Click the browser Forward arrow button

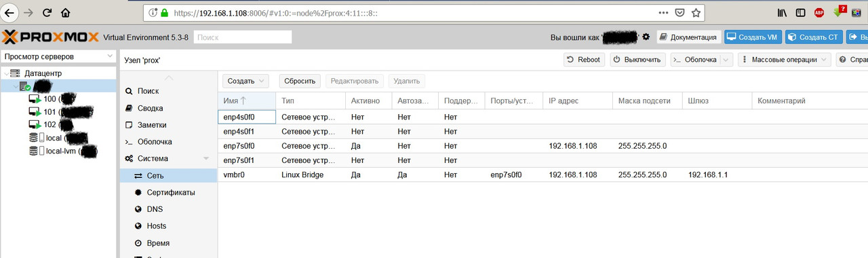(x=28, y=12)
